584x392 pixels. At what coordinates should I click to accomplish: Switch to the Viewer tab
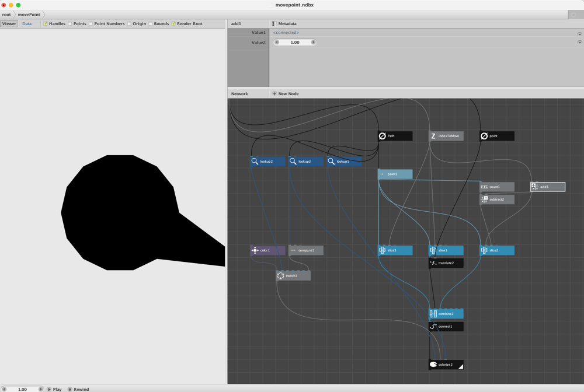9,23
